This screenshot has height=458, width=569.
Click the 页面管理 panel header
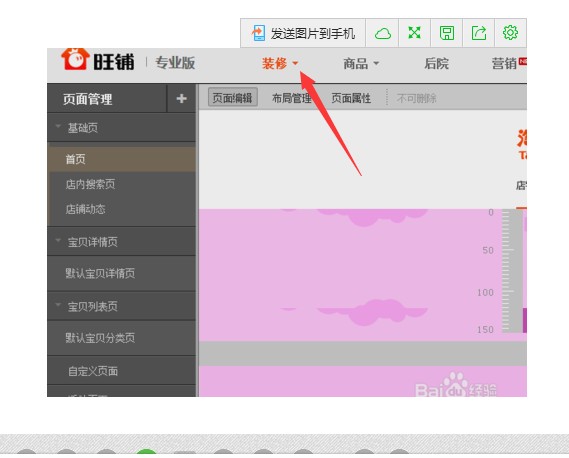click(87, 99)
